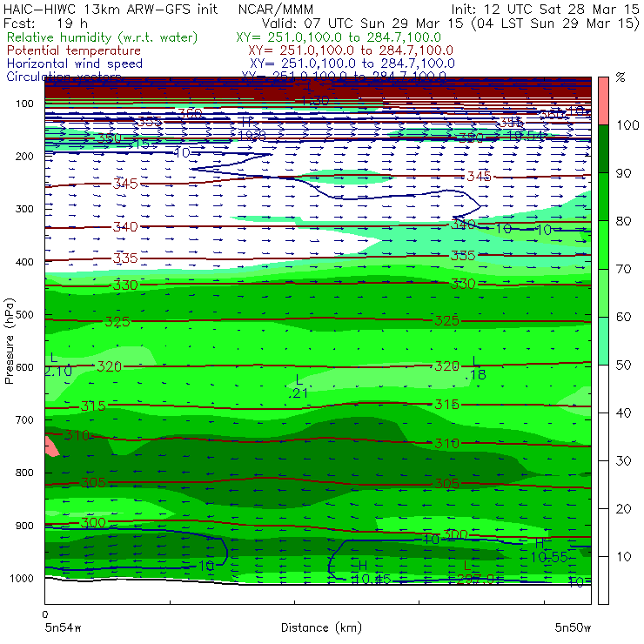Click the "60" colorbar scale label
The image size is (644, 644).
tap(623, 317)
